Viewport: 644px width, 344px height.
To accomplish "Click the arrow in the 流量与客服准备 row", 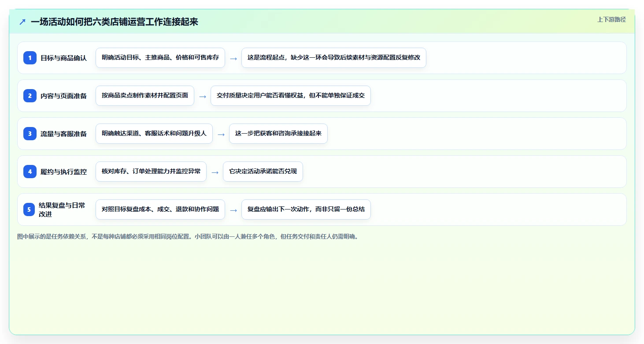I will 221,134.
